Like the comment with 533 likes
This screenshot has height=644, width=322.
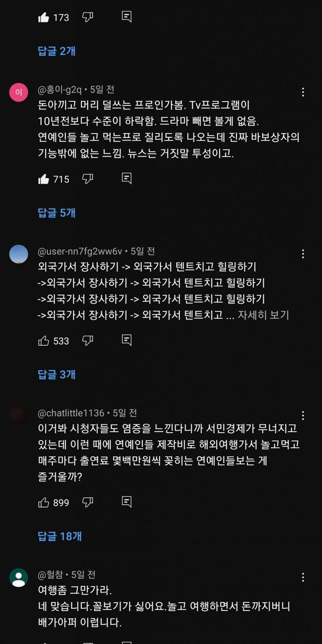(x=44, y=341)
